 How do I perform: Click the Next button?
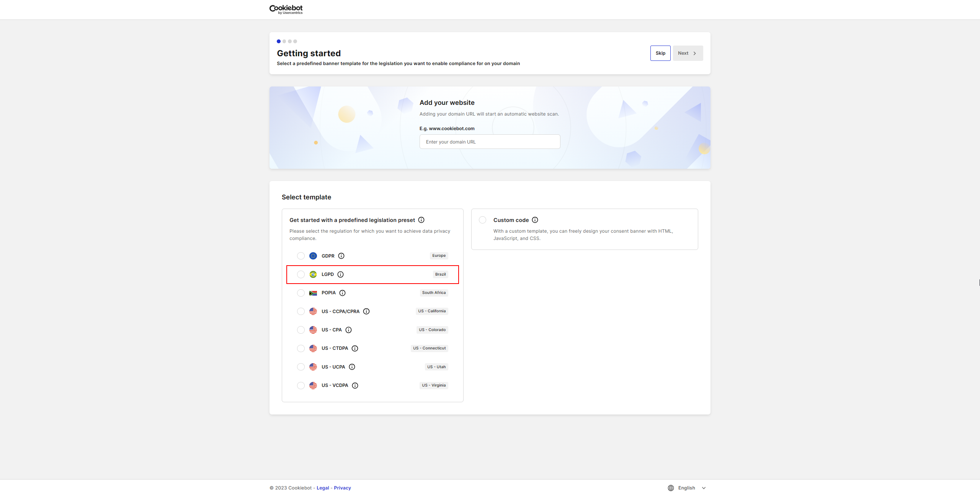click(688, 53)
